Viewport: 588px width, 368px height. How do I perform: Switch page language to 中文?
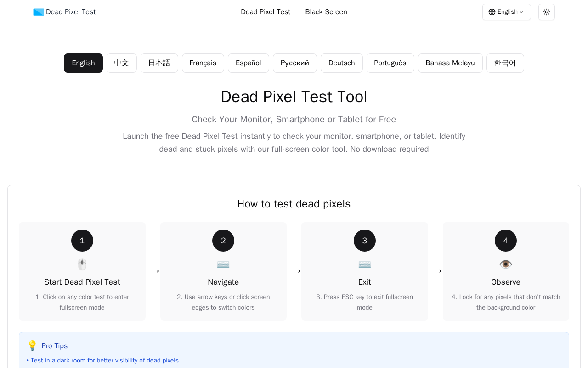(122, 63)
